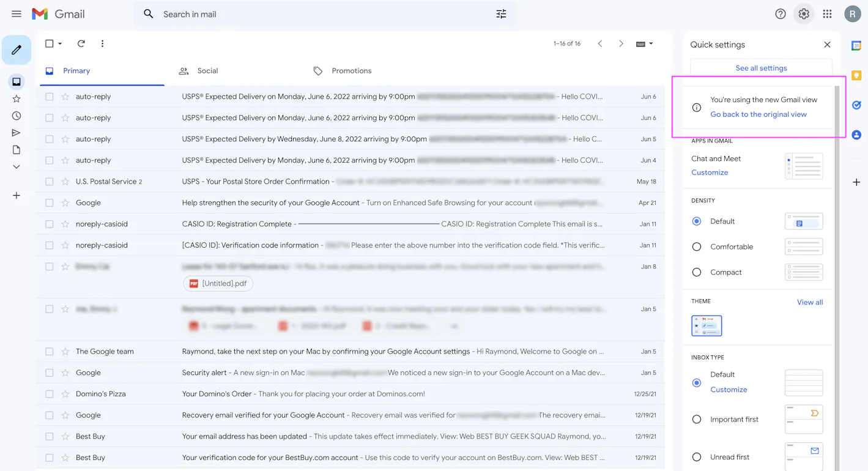The width and height of the screenshot is (868, 471).
Task: Select the current theme thumbnail
Action: point(707,326)
